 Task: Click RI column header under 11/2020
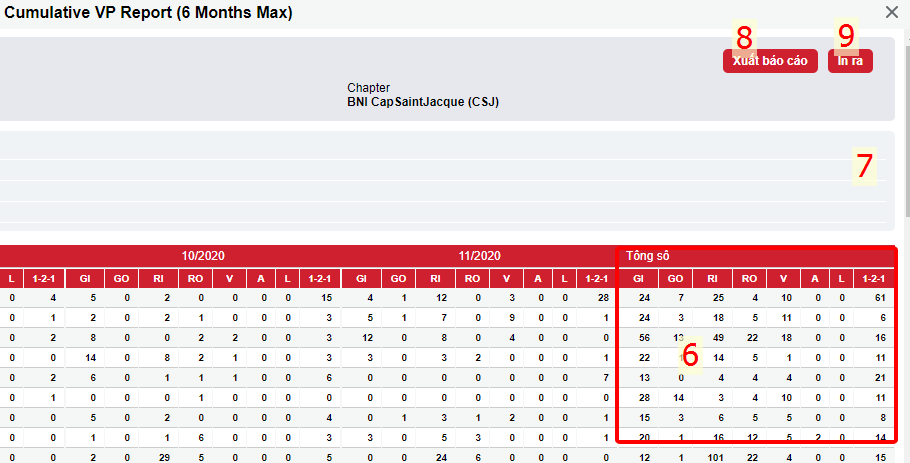[435, 278]
